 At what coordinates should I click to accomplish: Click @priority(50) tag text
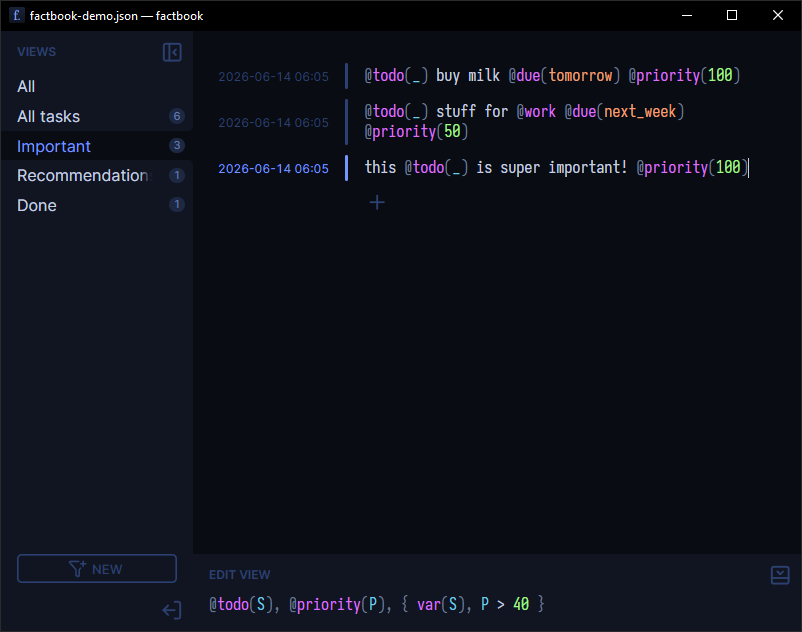tap(416, 132)
